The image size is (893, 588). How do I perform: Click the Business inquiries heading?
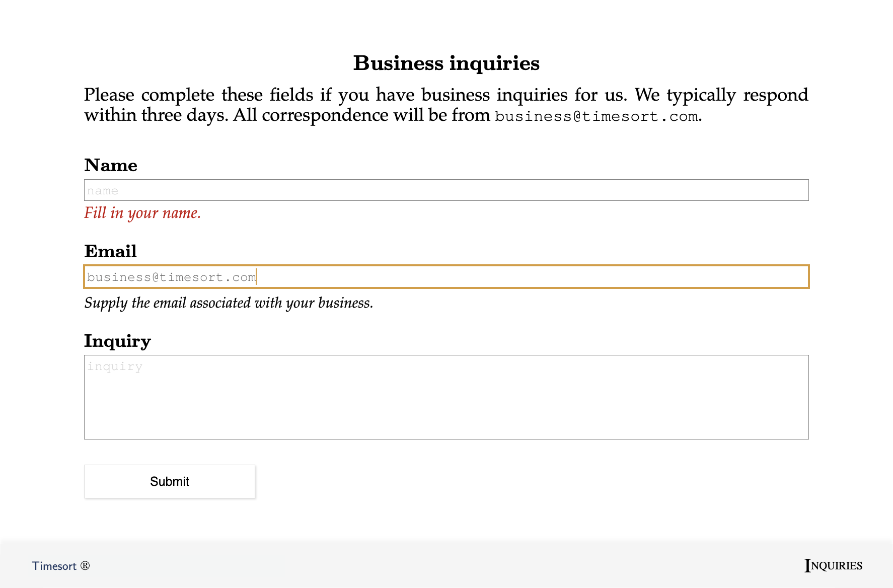pyautogui.click(x=446, y=63)
